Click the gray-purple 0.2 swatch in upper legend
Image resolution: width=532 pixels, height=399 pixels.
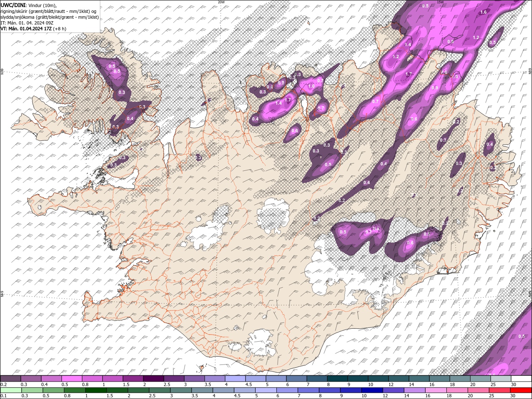[x=10, y=379]
